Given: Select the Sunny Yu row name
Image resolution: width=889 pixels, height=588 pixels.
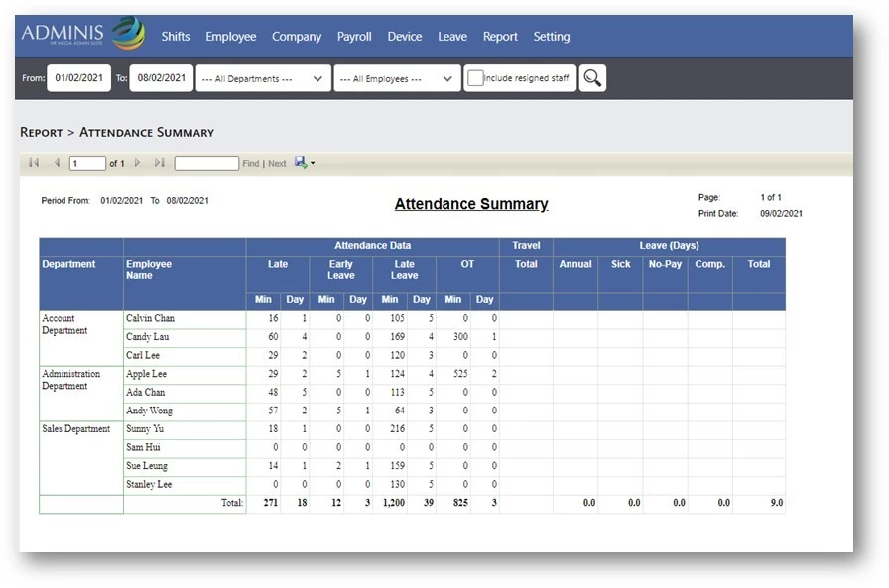Looking at the screenshot, I should pos(145,428).
